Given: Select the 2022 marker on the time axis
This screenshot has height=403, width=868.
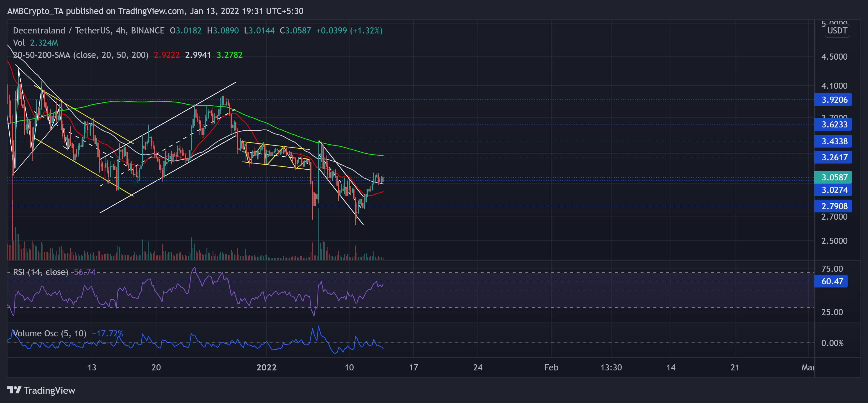Looking at the screenshot, I should point(267,368).
